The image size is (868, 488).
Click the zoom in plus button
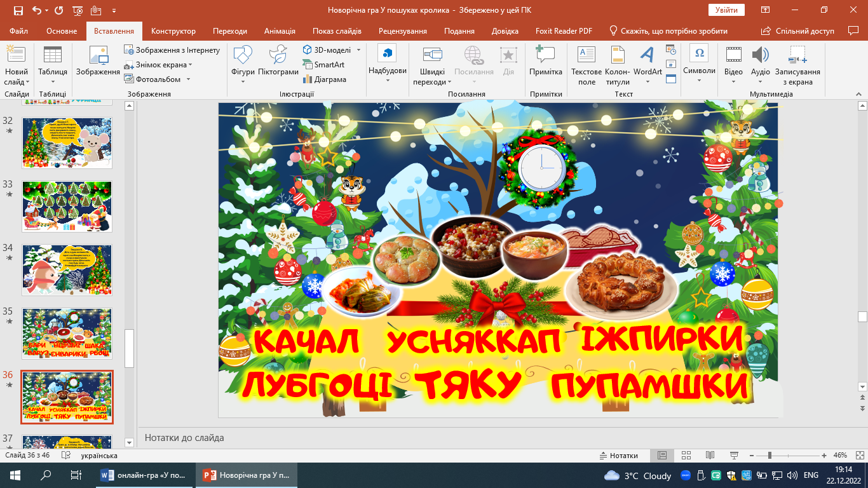coord(824,456)
